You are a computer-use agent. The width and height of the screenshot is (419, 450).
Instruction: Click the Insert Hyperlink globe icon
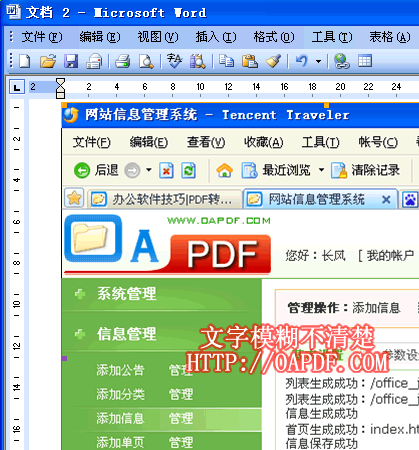pyautogui.click(x=342, y=61)
